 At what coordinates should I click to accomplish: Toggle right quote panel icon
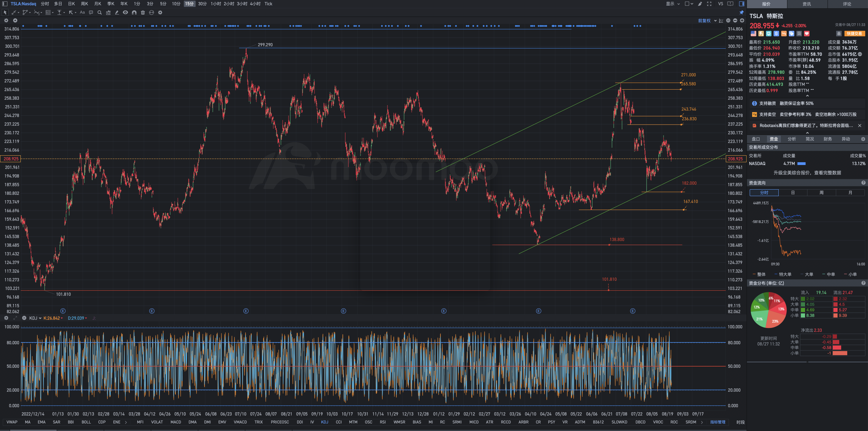[742, 4]
